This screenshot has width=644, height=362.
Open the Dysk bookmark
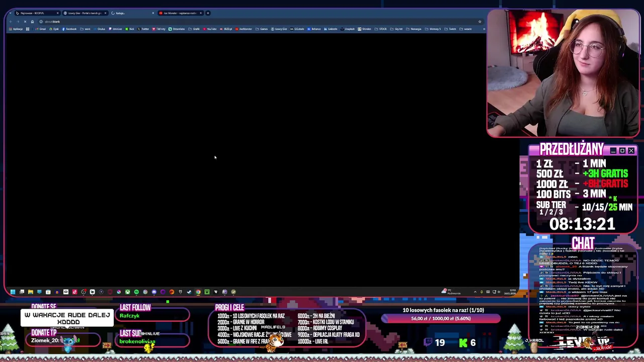point(53,29)
